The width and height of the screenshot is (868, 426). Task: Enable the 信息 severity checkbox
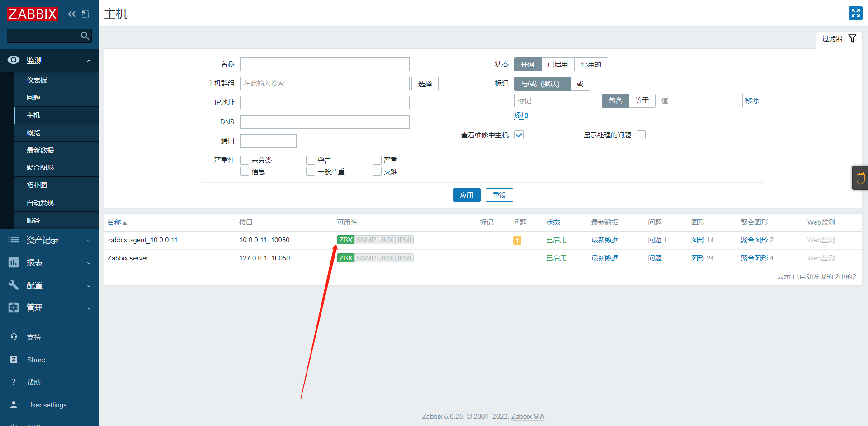[x=245, y=171]
